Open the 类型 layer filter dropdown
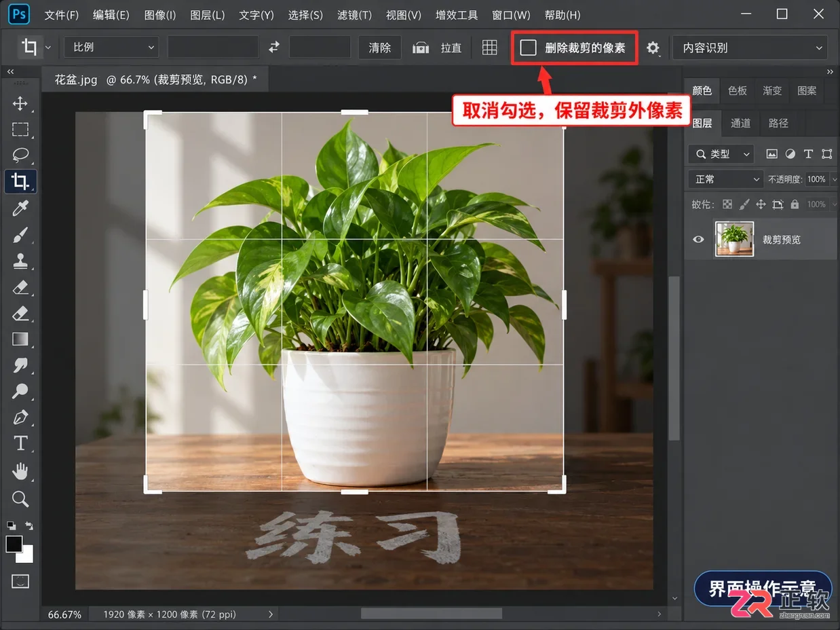The image size is (840, 630). click(x=721, y=154)
